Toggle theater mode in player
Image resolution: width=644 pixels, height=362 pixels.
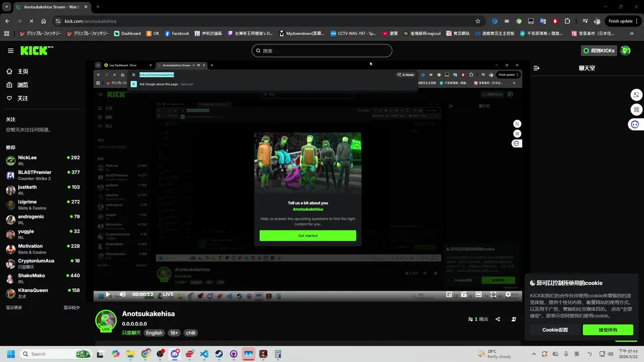[478, 295]
